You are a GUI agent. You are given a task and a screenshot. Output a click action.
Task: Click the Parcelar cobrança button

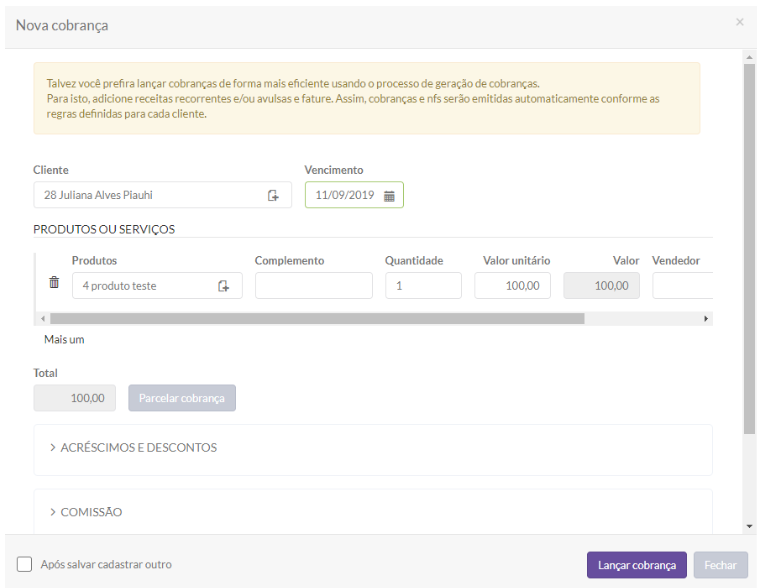coord(182,398)
